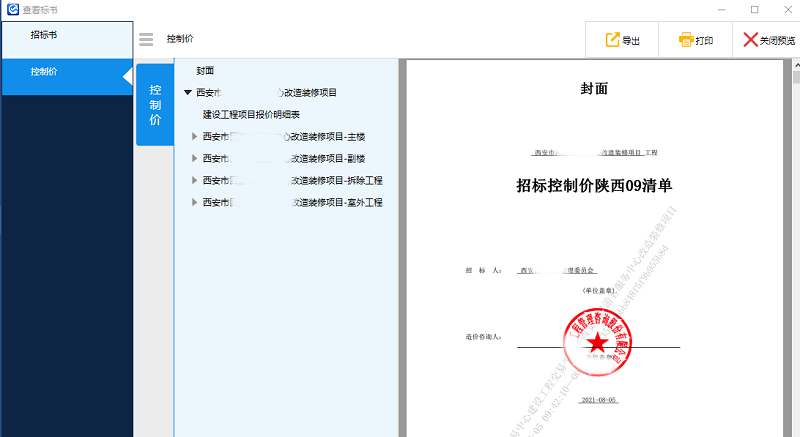Select 封面 in the tree

(x=205, y=71)
